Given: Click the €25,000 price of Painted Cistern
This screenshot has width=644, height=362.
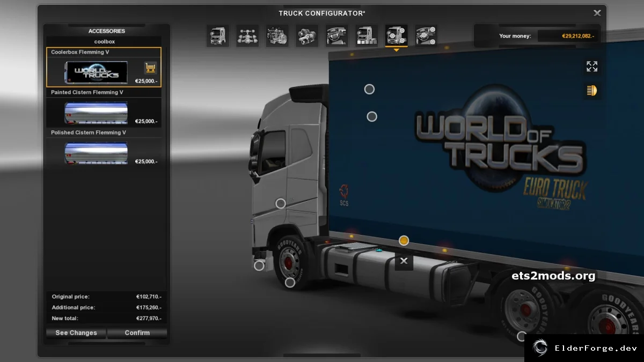Looking at the screenshot, I should click(146, 121).
